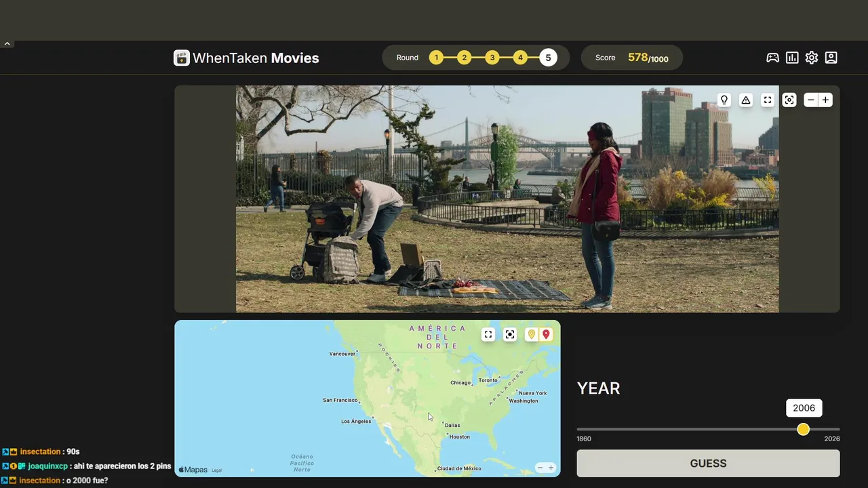
Task: Click the insectation '90s' chat message
Action: click(x=41, y=451)
